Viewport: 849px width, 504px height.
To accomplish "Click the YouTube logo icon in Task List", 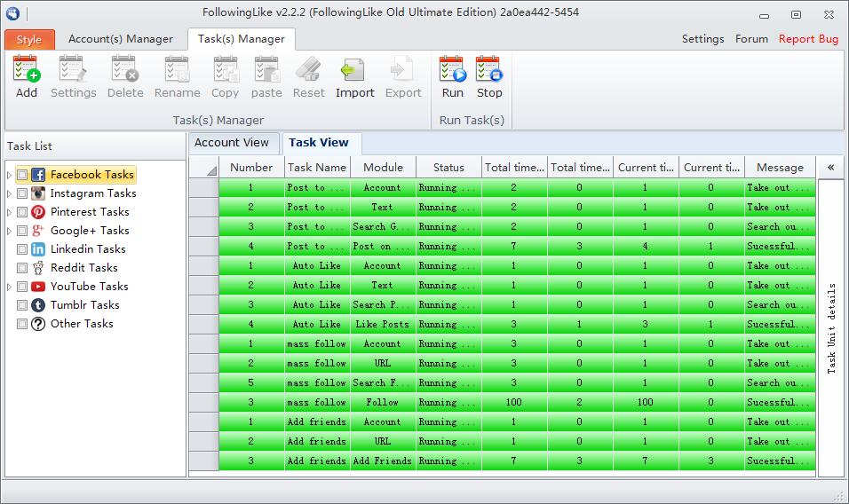I will [x=38, y=286].
